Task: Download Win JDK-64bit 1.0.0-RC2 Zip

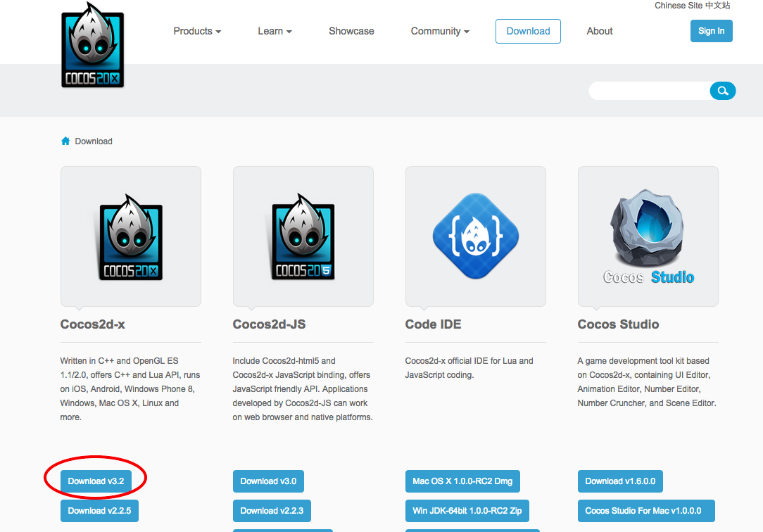Action: click(x=467, y=511)
